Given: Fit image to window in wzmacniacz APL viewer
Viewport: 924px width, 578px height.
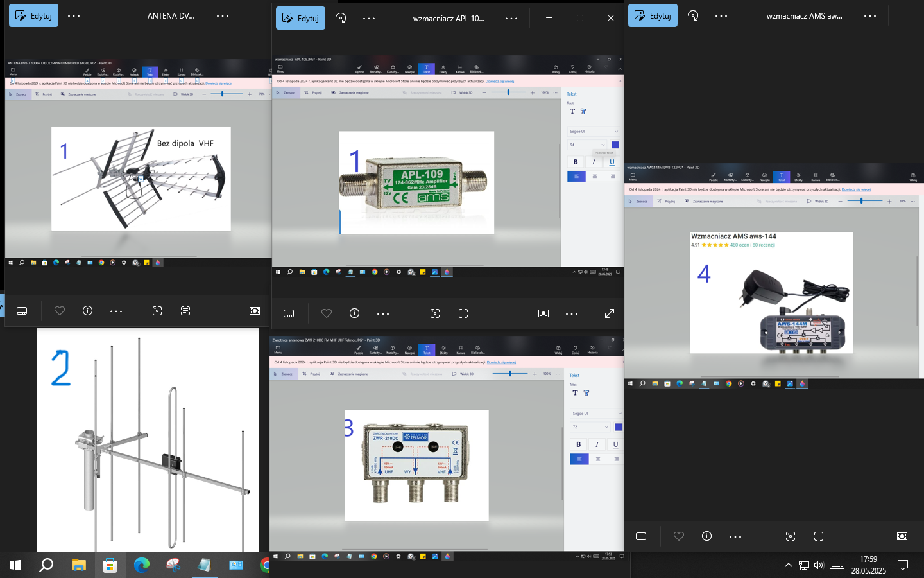Looking at the screenshot, I should [543, 313].
